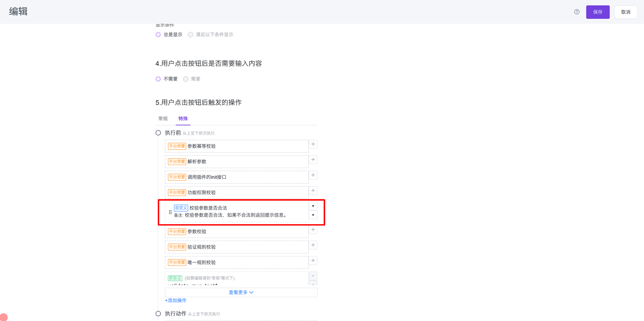The width and height of the screenshot is (644, 321).
Task: Click the move-up arrow on 校验参数是否合法
Action: pos(313,215)
